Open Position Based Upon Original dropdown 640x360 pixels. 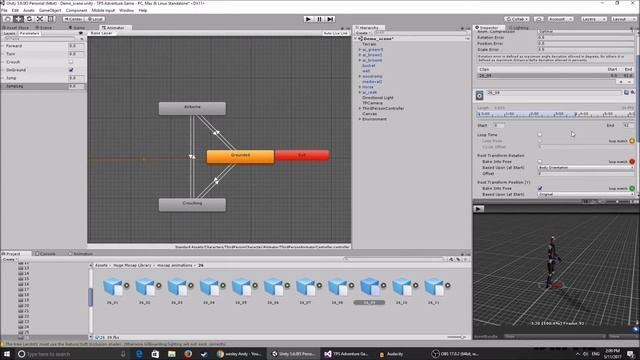tap(585, 194)
